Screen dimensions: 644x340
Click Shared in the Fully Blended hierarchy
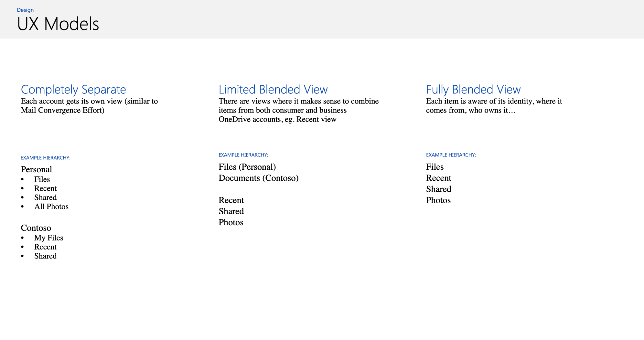click(439, 189)
